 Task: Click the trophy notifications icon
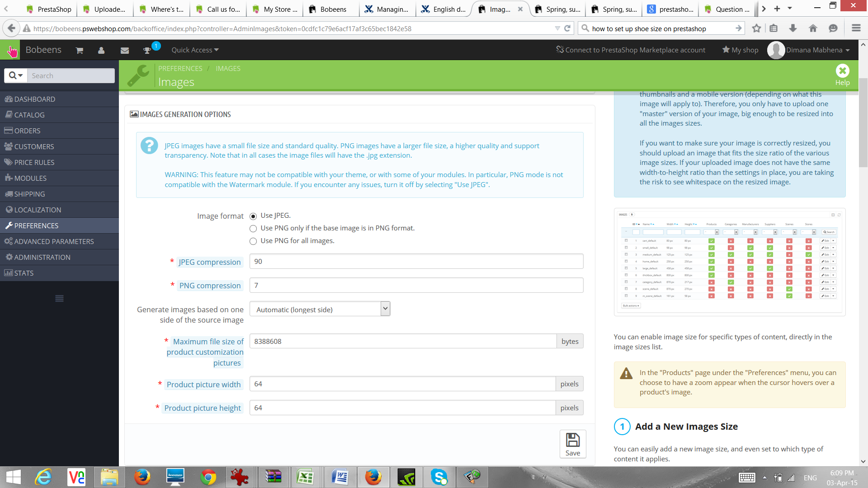point(147,50)
